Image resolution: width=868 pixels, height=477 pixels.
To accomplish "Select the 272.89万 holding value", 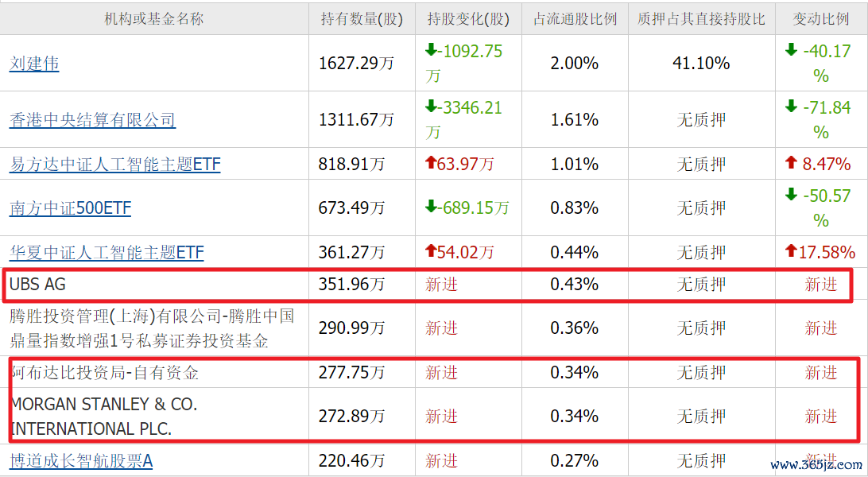I will pos(351,416).
